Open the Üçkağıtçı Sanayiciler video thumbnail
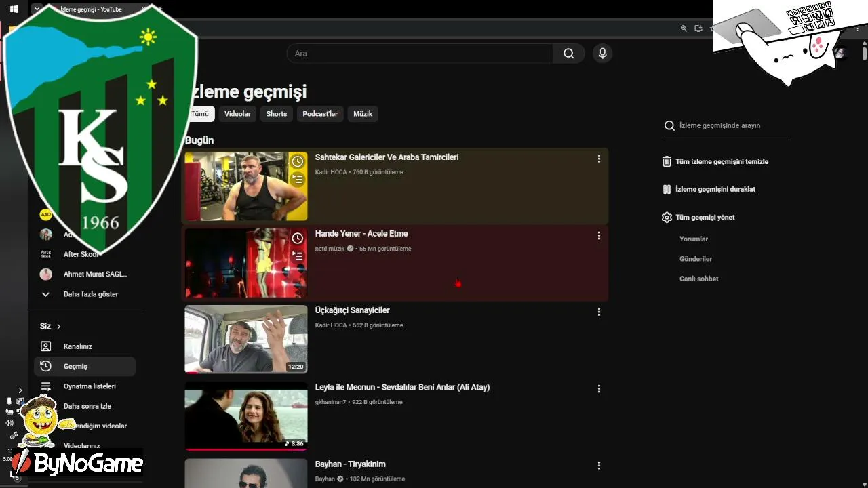Image resolution: width=868 pixels, height=488 pixels. point(246,340)
